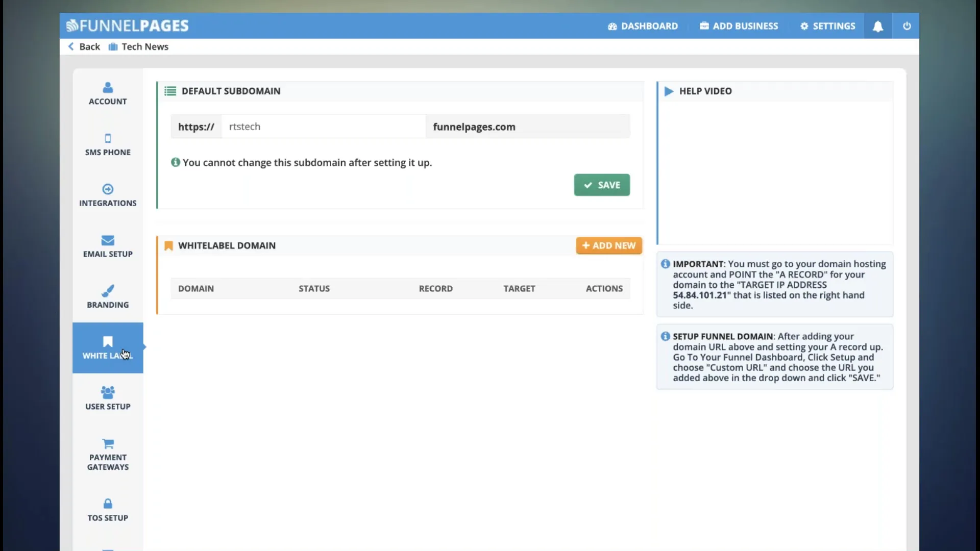Save the default subdomain

(x=602, y=185)
